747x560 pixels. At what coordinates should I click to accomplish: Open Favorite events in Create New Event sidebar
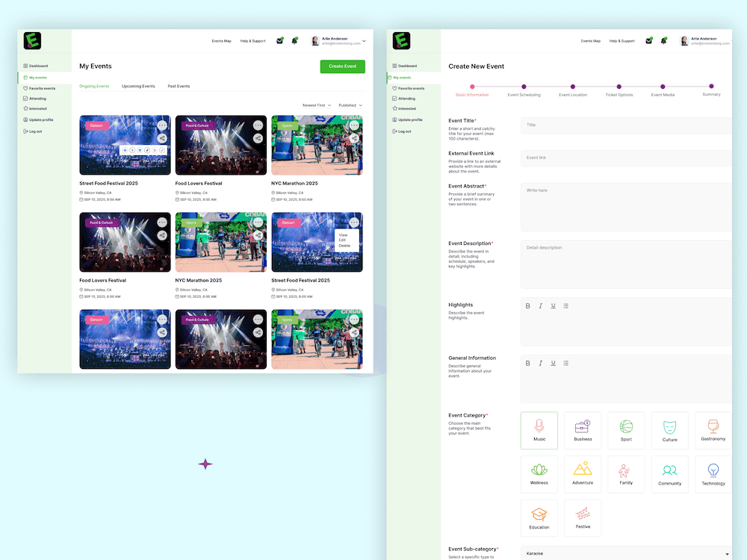point(409,89)
